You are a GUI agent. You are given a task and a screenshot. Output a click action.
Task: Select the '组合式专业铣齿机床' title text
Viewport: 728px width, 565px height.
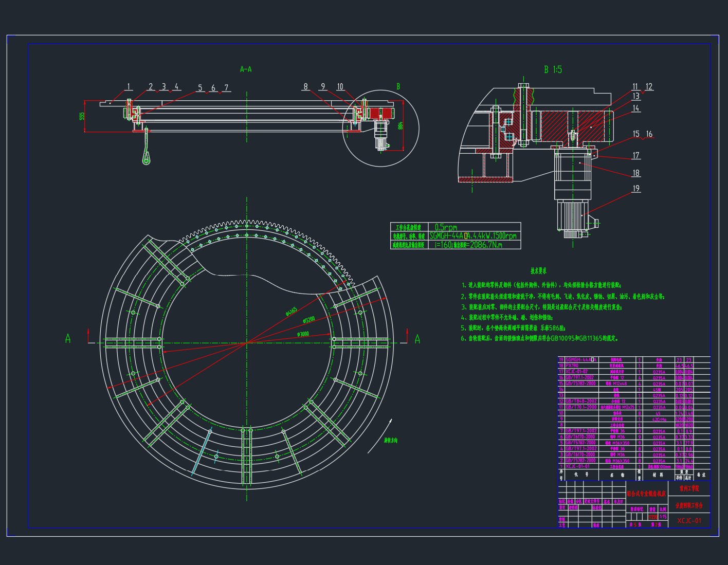[x=647, y=494]
